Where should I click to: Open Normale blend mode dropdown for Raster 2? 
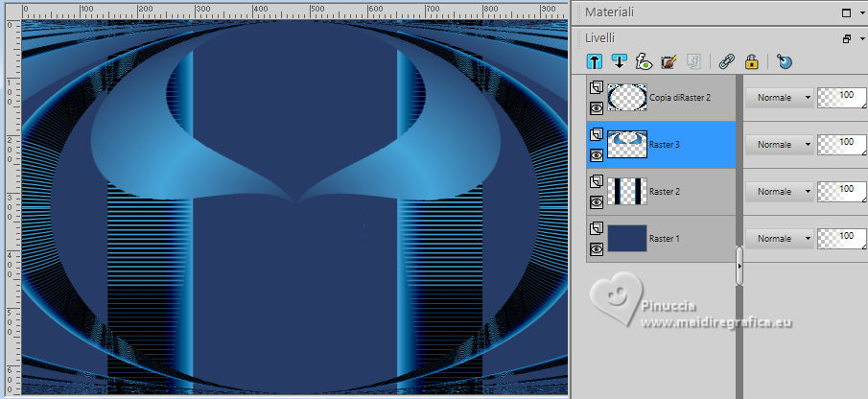pos(780,192)
